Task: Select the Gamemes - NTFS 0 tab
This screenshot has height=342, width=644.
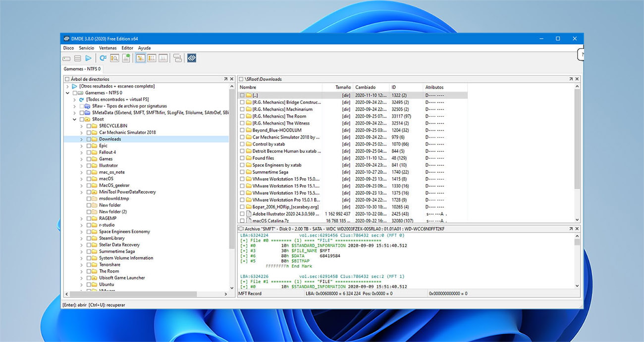Action: tap(81, 69)
